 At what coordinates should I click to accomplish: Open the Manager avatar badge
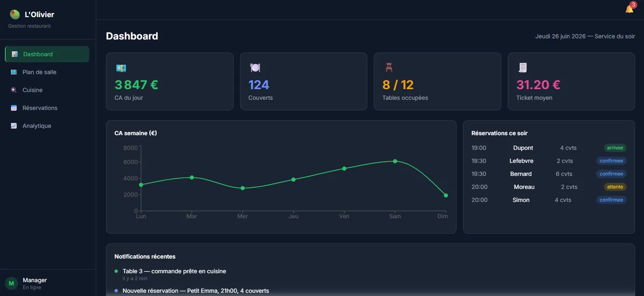click(11, 283)
